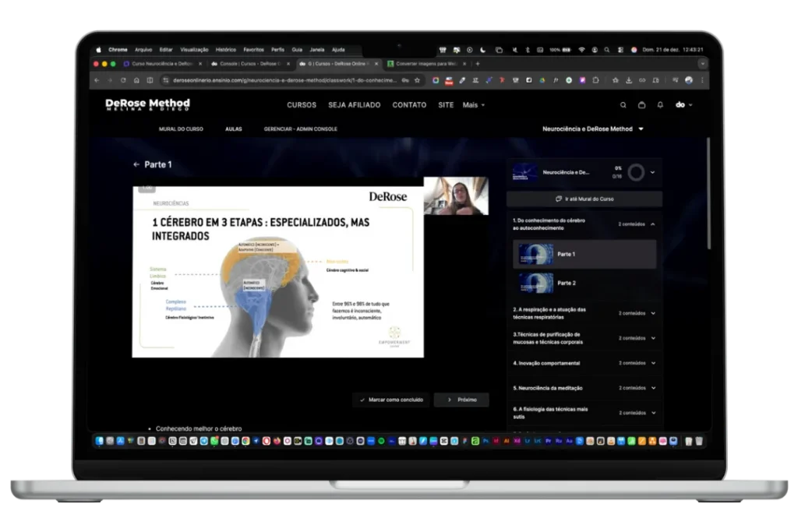Click 'Ir até Mural do Curso' button
The width and height of the screenshot is (798, 532).
tap(584, 199)
